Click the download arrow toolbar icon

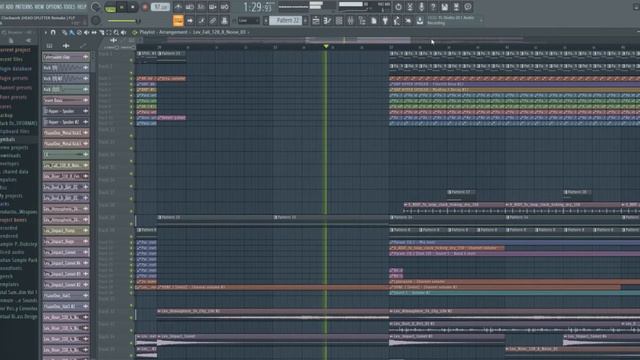coord(420,20)
